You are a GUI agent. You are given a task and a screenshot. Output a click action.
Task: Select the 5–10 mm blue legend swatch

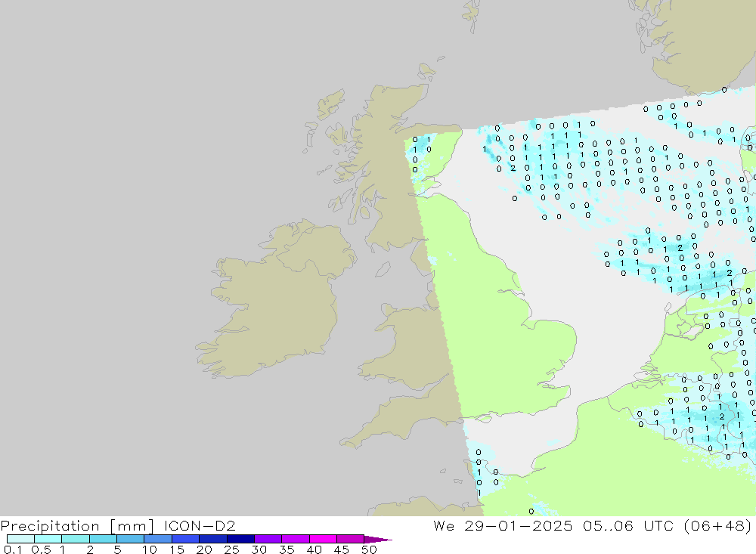131,539
